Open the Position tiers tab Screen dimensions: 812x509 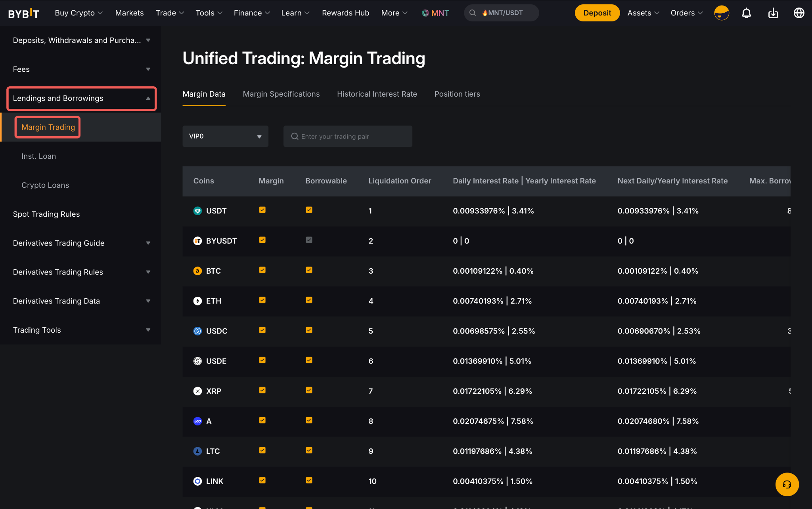pos(457,94)
